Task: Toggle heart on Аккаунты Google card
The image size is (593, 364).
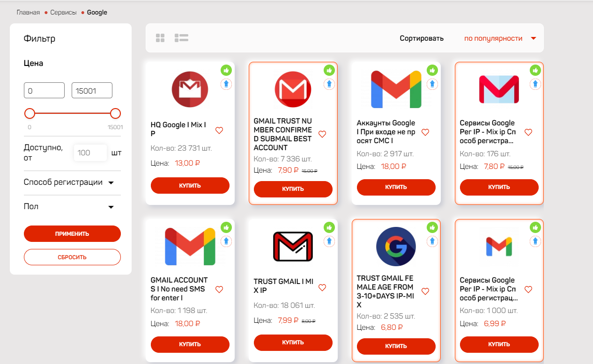Action: 425,132
